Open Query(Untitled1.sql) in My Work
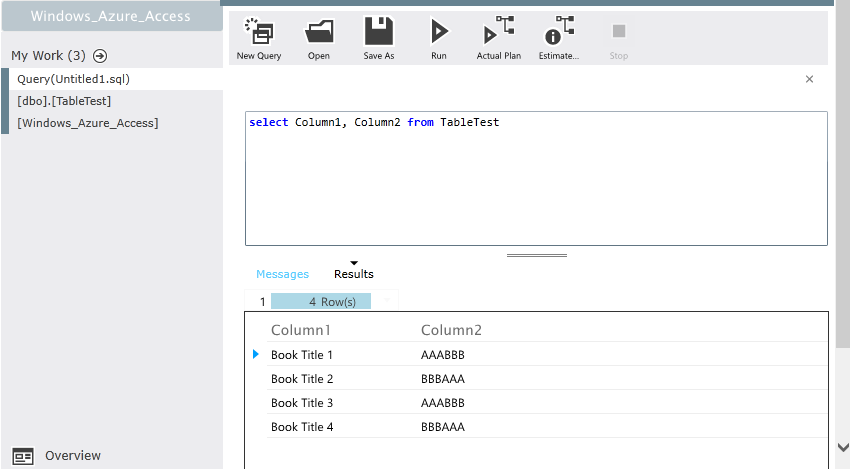This screenshot has width=850, height=469. tap(74, 79)
